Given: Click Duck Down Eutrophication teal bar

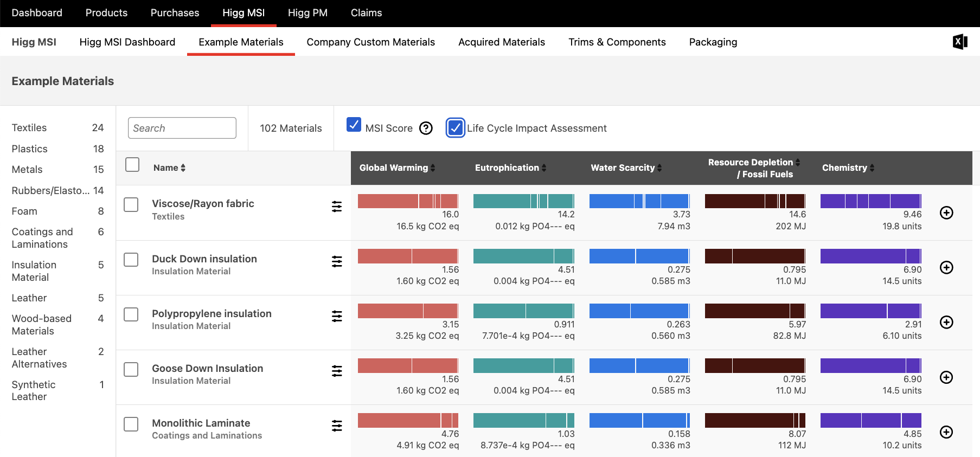Looking at the screenshot, I should click(x=524, y=256).
